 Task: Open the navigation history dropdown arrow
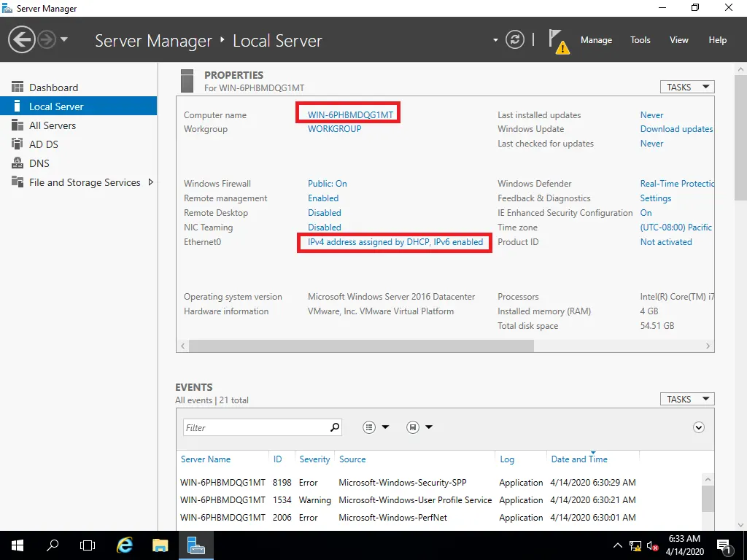64,39
